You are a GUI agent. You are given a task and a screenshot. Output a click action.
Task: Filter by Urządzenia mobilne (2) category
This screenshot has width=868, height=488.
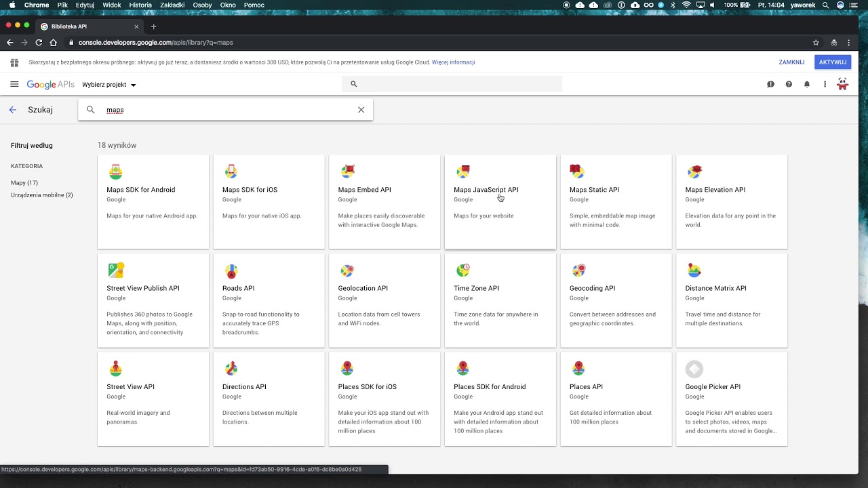pos(42,195)
